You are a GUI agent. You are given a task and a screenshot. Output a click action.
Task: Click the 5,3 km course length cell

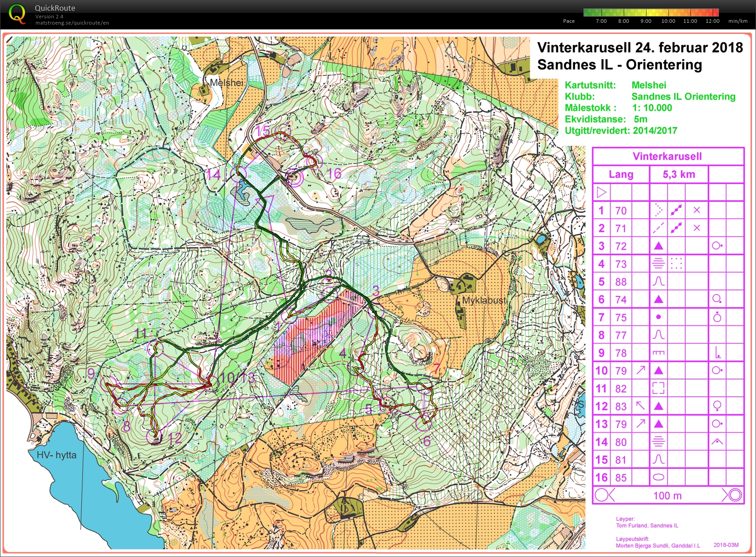point(679,174)
